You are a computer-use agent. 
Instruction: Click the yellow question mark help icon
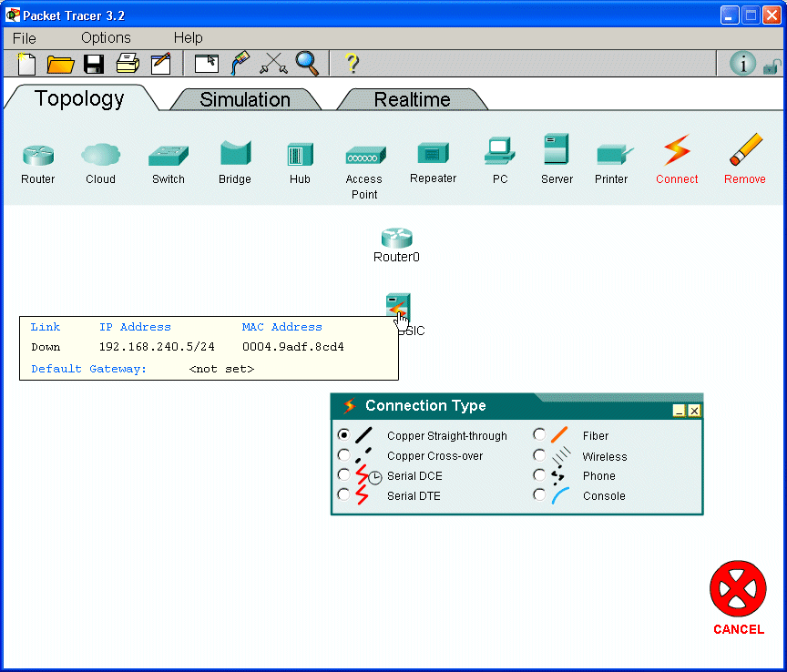coord(352,64)
